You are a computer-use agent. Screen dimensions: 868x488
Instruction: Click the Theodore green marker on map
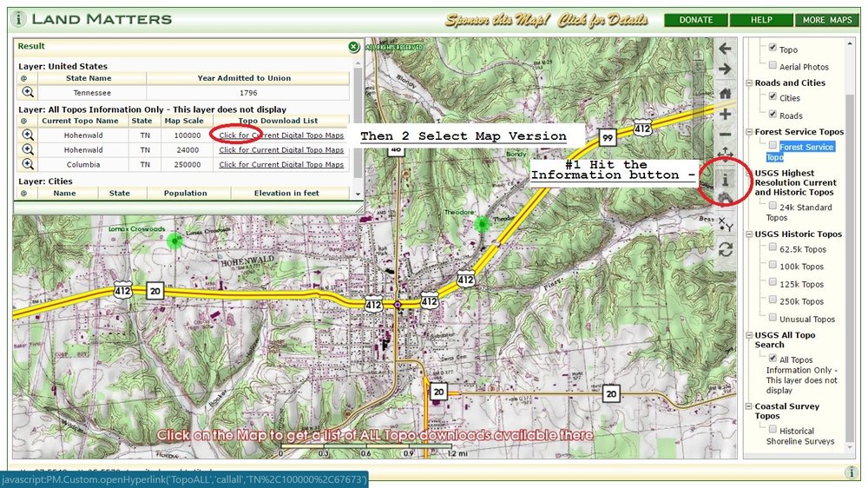tap(482, 224)
